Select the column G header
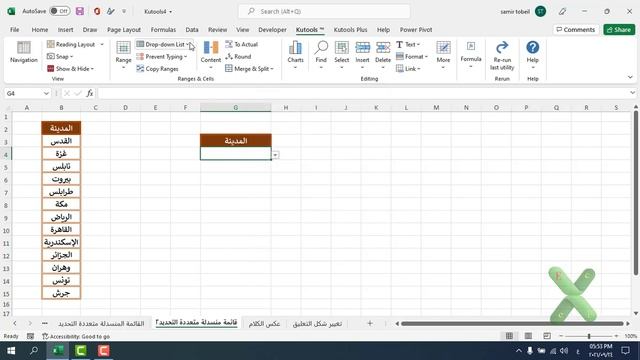The height and width of the screenshot is (360, 640). click(x=236, y=108)
